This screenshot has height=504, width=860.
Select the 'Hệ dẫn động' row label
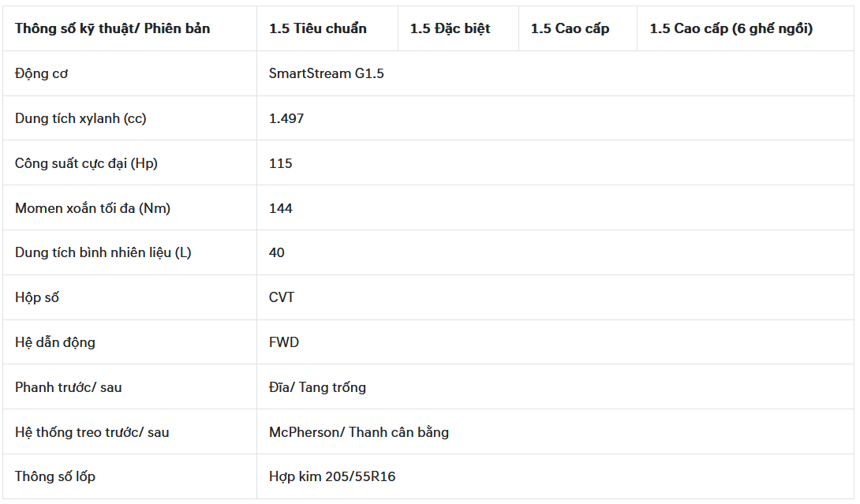click(55, 343)
